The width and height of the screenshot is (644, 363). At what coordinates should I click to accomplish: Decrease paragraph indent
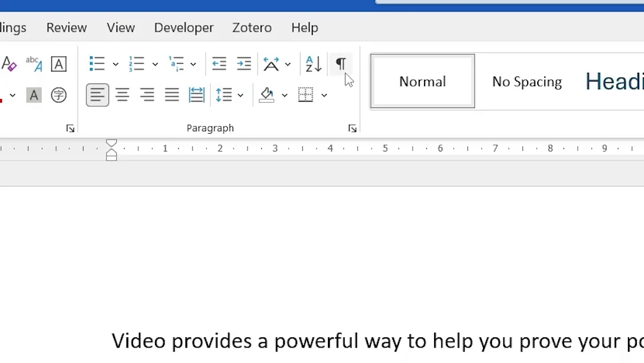(219, 64)
